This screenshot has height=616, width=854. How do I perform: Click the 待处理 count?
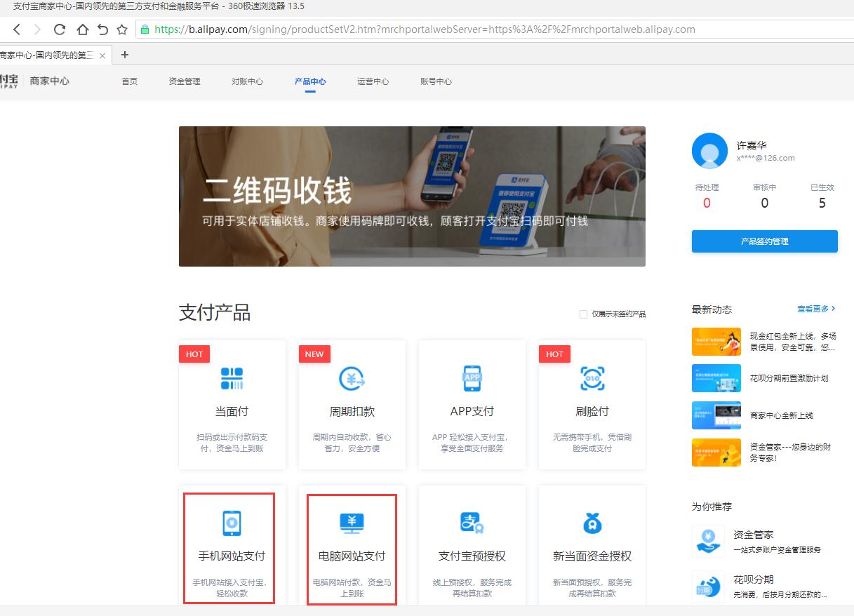click(707, 203)
